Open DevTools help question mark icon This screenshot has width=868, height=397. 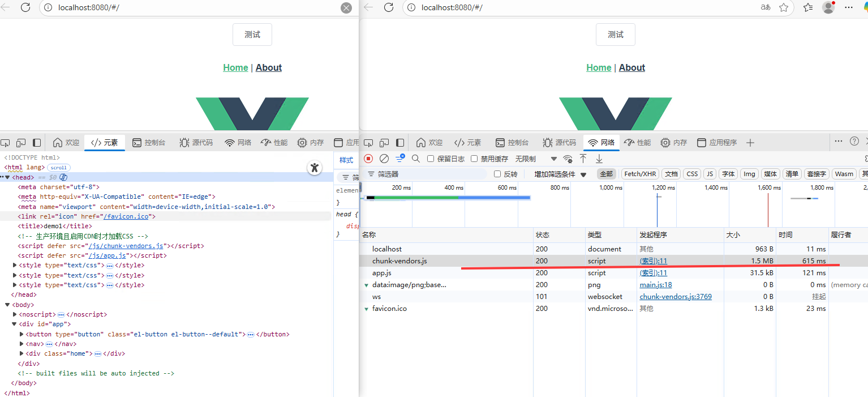coord(854,141)
